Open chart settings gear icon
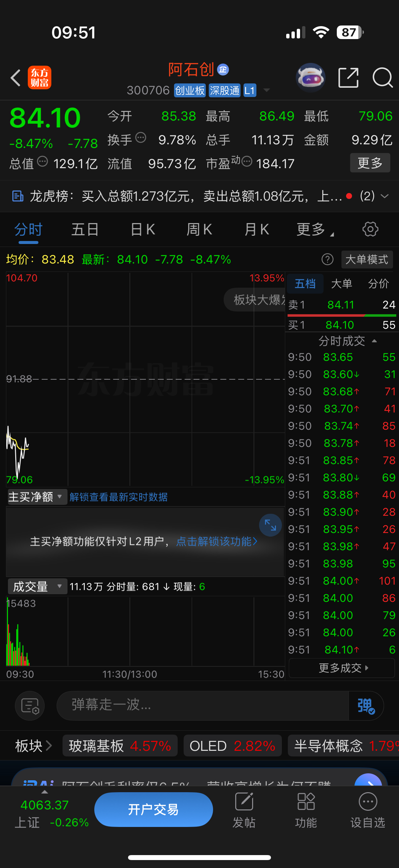 (370, 229)
